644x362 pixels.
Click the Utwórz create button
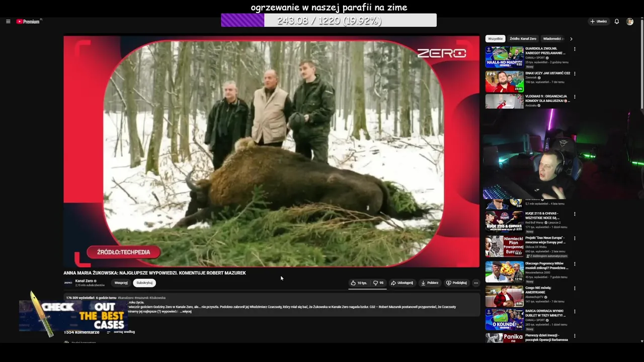599,22
